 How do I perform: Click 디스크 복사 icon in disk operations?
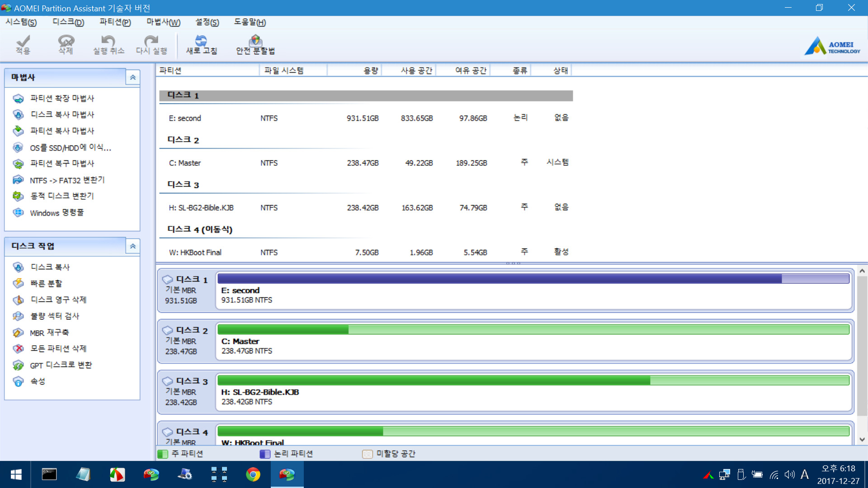point(18,267)
